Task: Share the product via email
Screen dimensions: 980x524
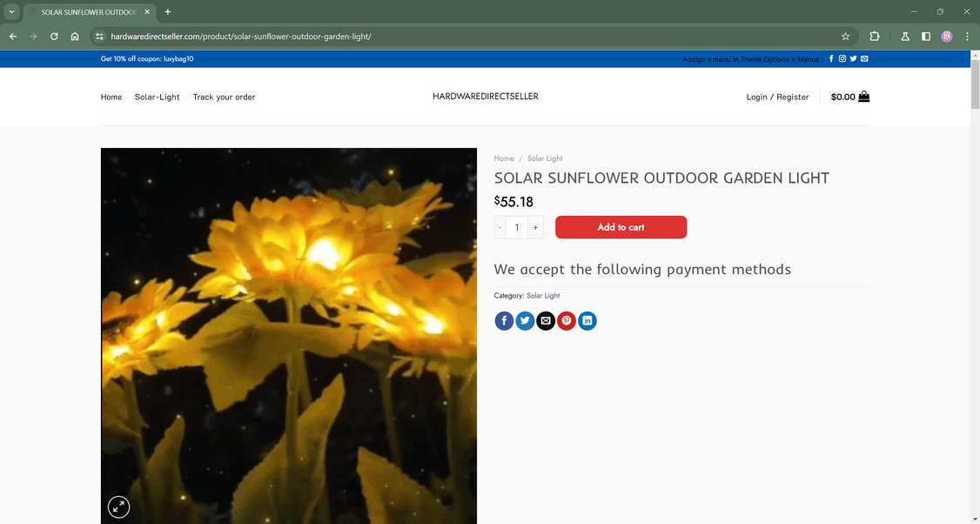Action: [x=545, y=320]
